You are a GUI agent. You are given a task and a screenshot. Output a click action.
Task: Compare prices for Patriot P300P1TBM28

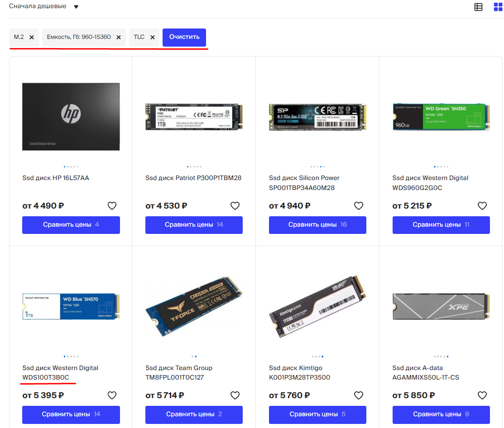194,225
